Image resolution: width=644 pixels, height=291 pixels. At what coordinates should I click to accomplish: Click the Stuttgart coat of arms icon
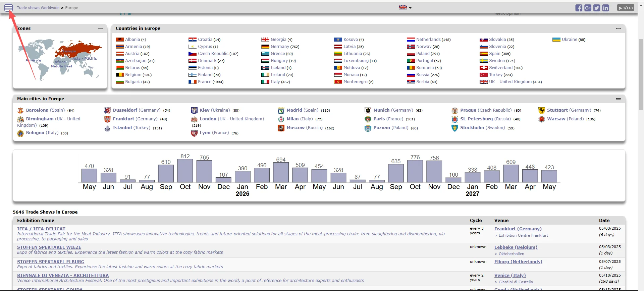[x=542, y=111]
